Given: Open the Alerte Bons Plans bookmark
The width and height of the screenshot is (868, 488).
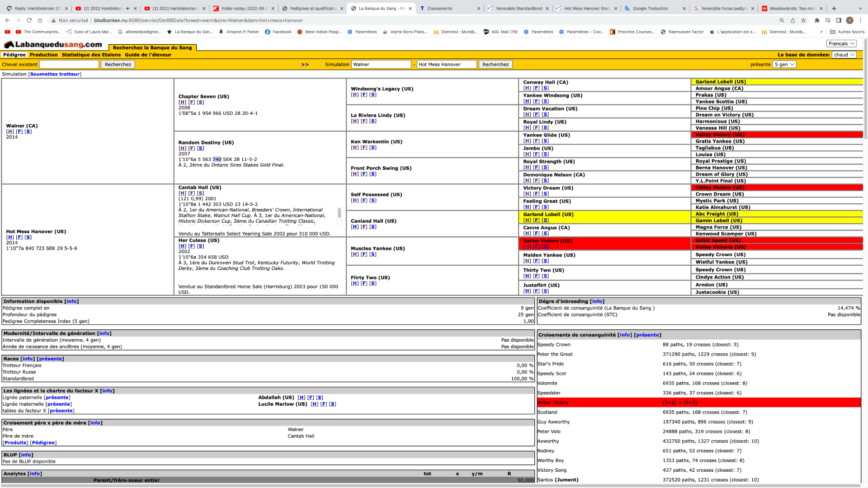Looking at the screenshot, I should [x=405, y=32].
